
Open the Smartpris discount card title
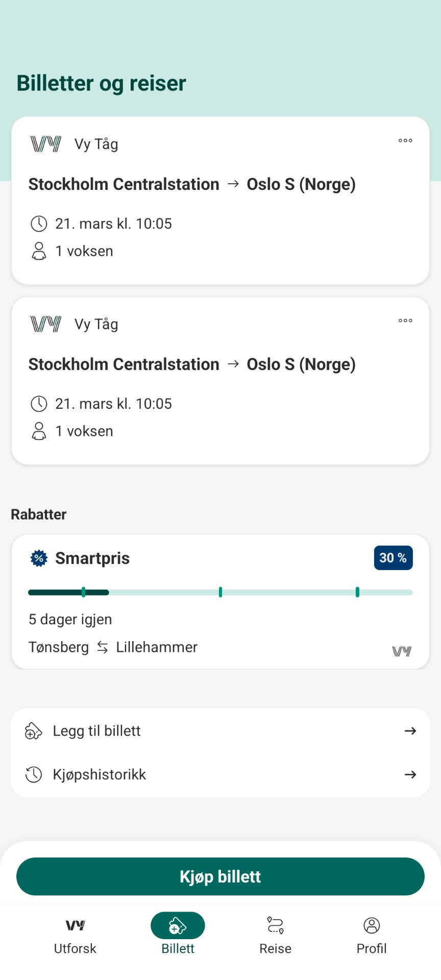(x=92, y=558)
